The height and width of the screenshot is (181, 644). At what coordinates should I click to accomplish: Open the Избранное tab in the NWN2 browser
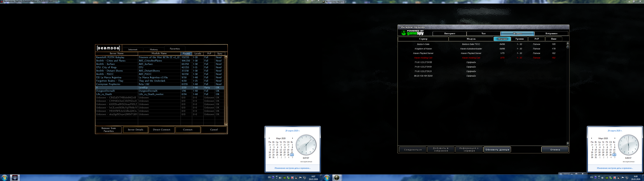point(551,34)
